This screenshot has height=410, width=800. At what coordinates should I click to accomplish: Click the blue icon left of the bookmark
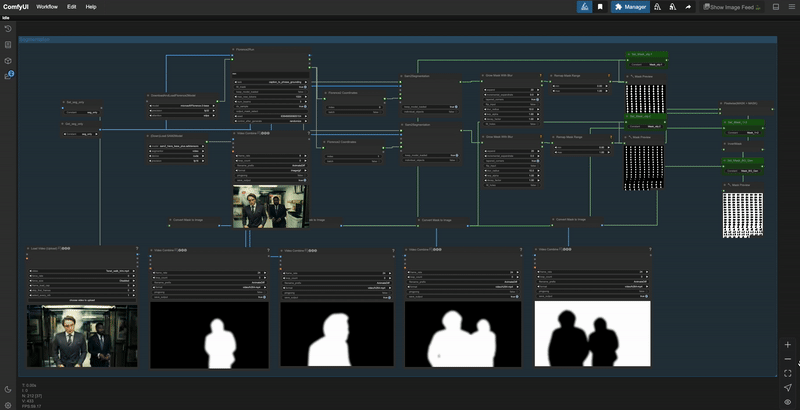click(x=585, y=7)
